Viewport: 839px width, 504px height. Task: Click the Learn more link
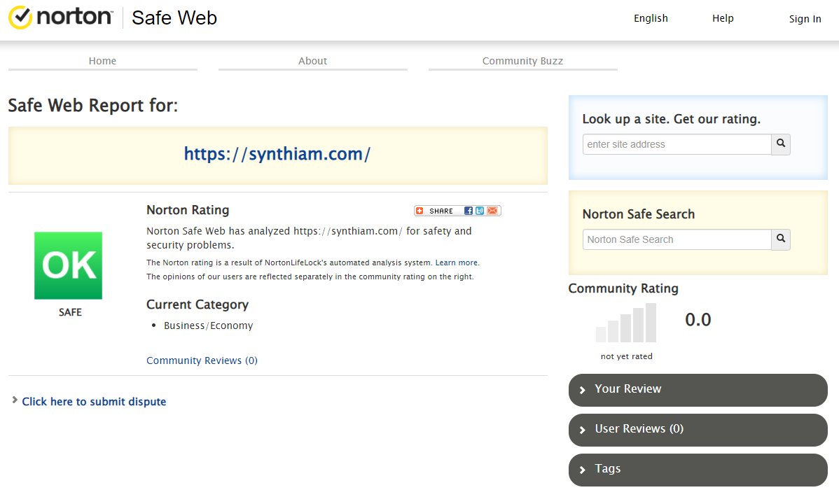457,262
